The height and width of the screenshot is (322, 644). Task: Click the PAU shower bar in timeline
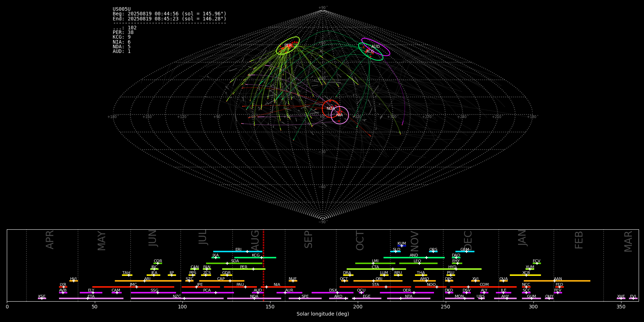point(240,287)
